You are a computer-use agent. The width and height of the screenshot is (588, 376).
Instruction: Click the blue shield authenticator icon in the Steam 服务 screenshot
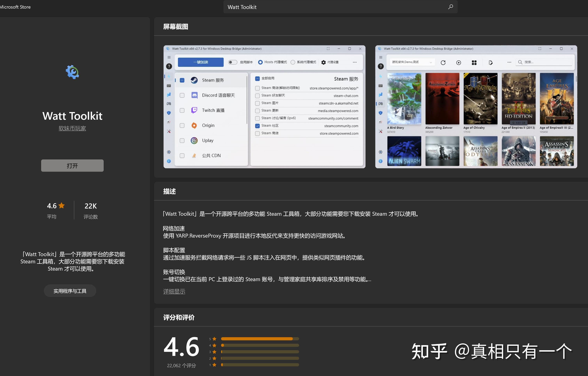point(169,113)
